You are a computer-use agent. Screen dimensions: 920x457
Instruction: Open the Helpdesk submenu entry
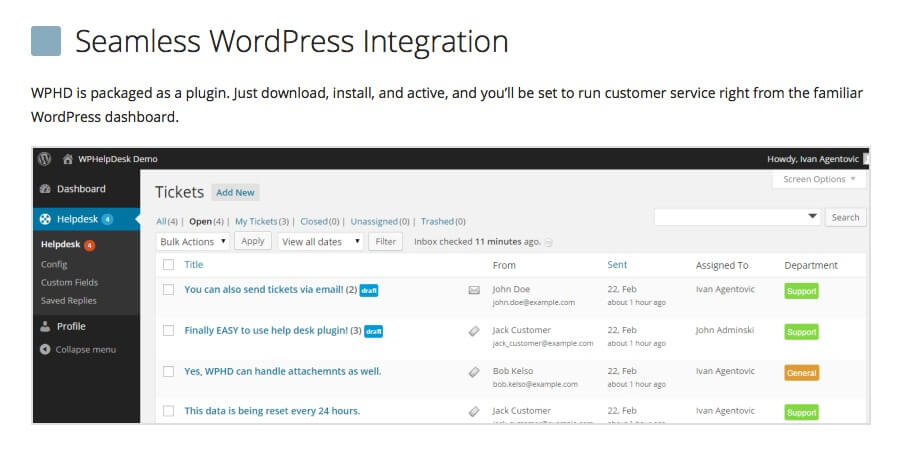pos(60,245)
